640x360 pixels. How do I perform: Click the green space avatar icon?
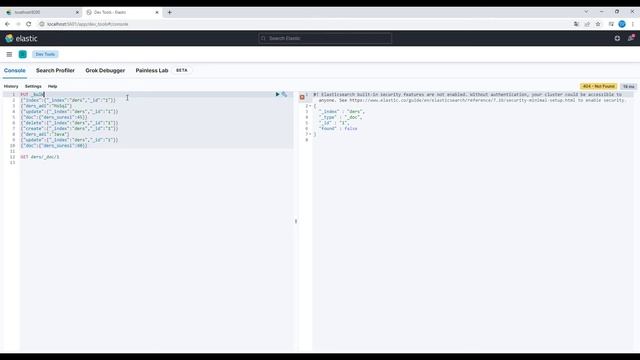[23, 54]
